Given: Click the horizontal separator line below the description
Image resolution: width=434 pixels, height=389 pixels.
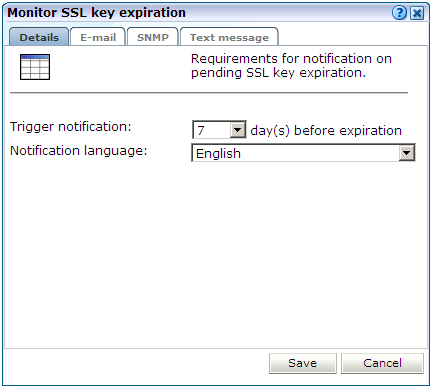Looking at the screenshot, I should [x=209, y=93].
